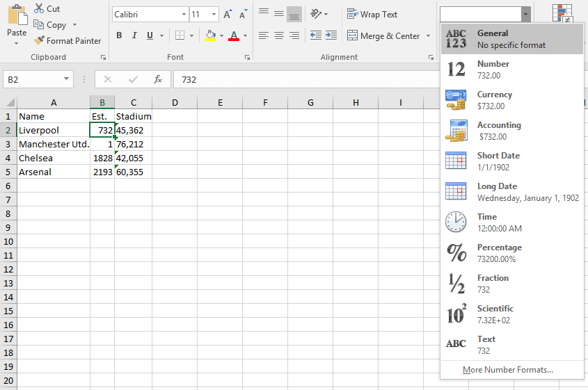
Task: Toggle Bold formatting
Action: pyautogui.click(x=119, y=35)
